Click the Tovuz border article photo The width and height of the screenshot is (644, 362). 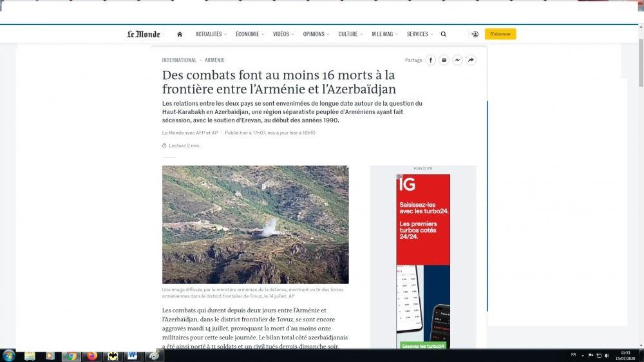pyautogui.click(x=255, y=225)
